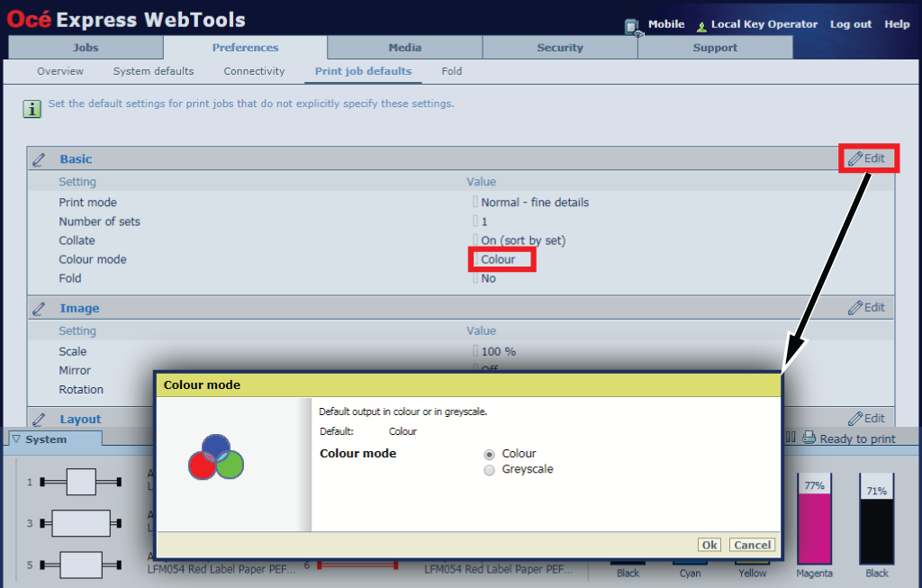Image resolution: width=922 pixels, height=588 pixels.
Task: Collapse the System panel triangle
Action: 16,439
